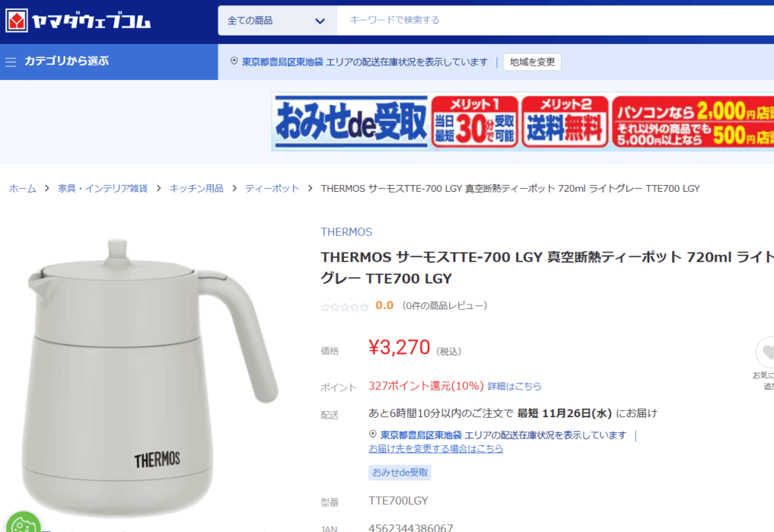Add product to favorites via heart icon
774x532 pixels.
coord(766,352)
